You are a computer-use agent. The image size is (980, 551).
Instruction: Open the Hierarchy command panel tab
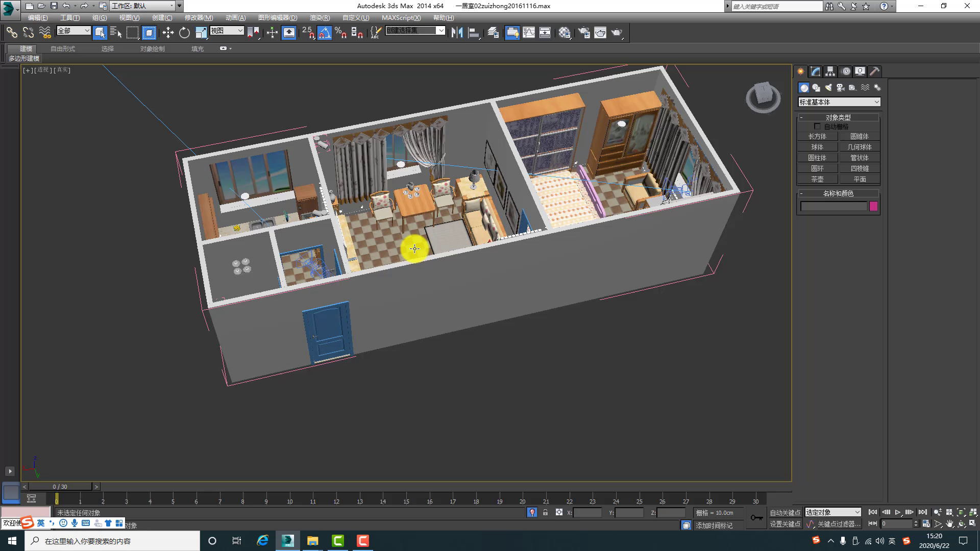click(830, 71)
